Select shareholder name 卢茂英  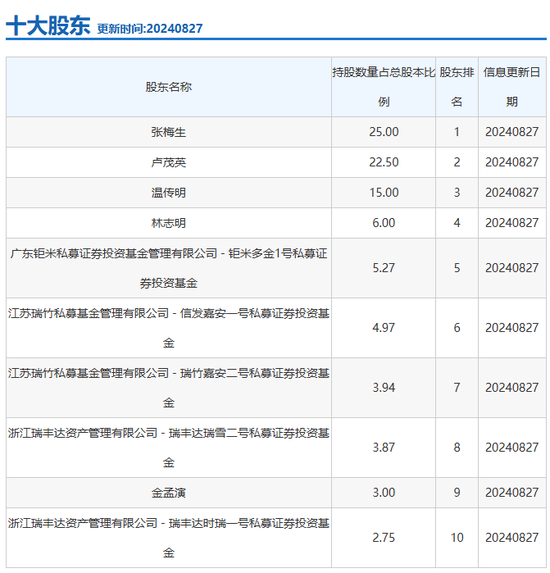point(168,162)
